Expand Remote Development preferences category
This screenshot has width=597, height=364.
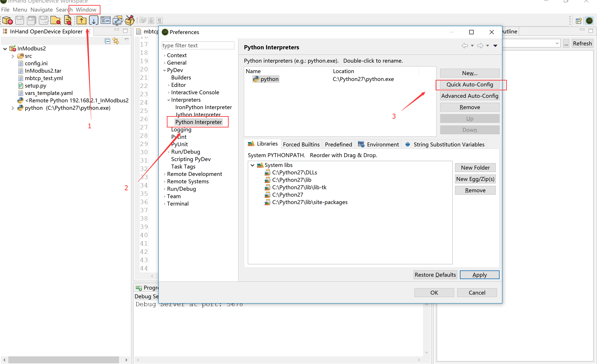click(164, 174)
